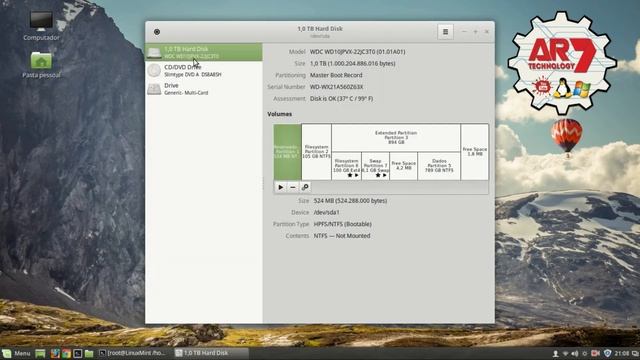Click the red screen recorder tray icon
This screenshot has height=360, width=640.
point(596,353)
